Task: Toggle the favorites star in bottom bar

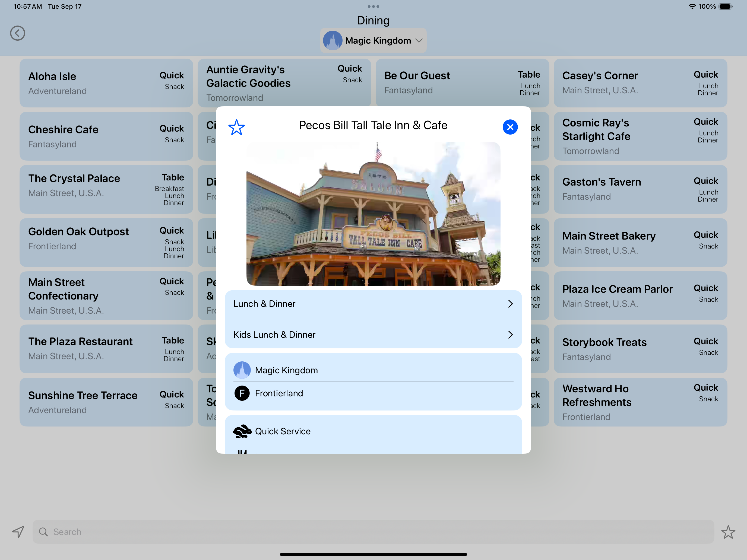Action: pyautogui.click(x=728, y=532)
